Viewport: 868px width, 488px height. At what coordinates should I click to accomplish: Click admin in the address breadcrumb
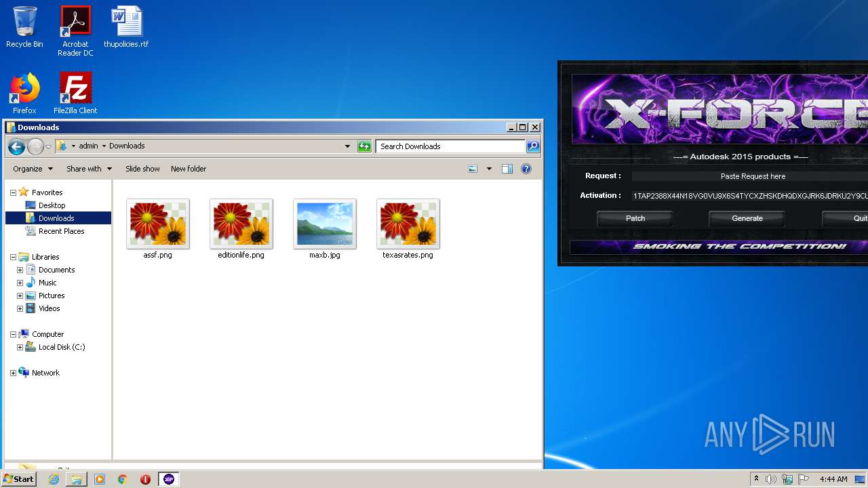88,146
